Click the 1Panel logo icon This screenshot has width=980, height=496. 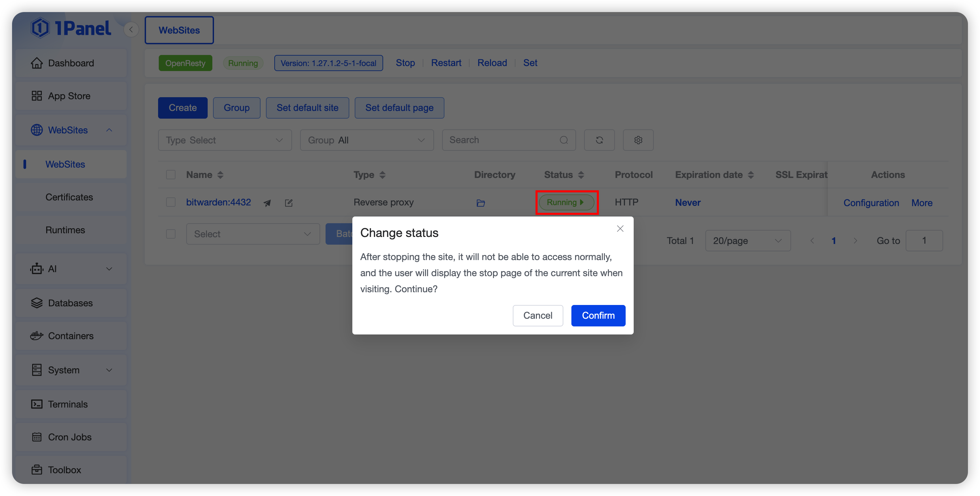[40, 28]
